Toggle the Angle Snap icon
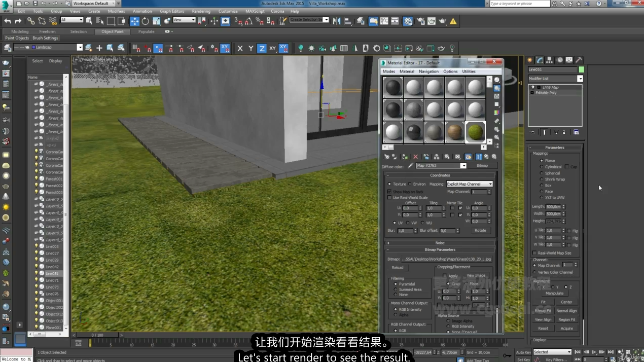Viewport: 644px width, 362px height. pos(248,21)
